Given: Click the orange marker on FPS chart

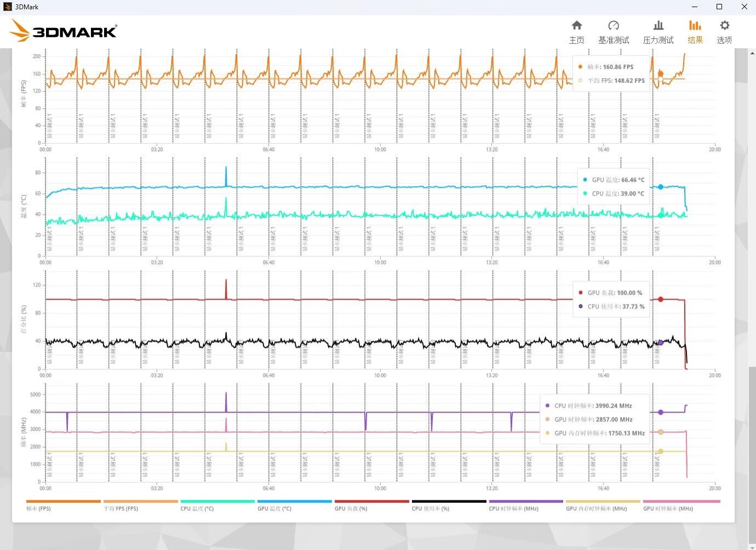Looking at the screenshot, I should pyautogui.click(x=660, y=73).
